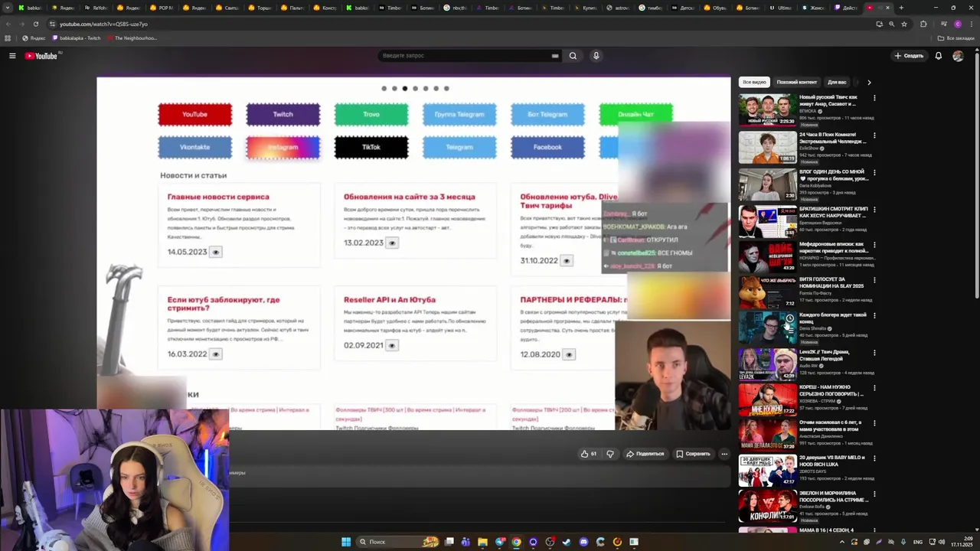Image resolution: width=980 pixels, height=551 pixels.
Task: Open Chrome media controls icon
Action: coord(944,24)
